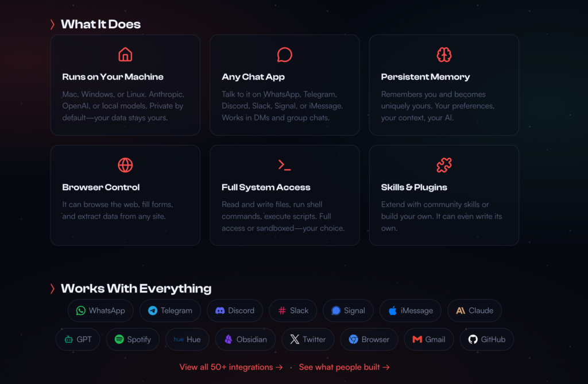Open the See what people built link
Image resolution: width=588 pixels, height=384 pixels.
point(344,367)
